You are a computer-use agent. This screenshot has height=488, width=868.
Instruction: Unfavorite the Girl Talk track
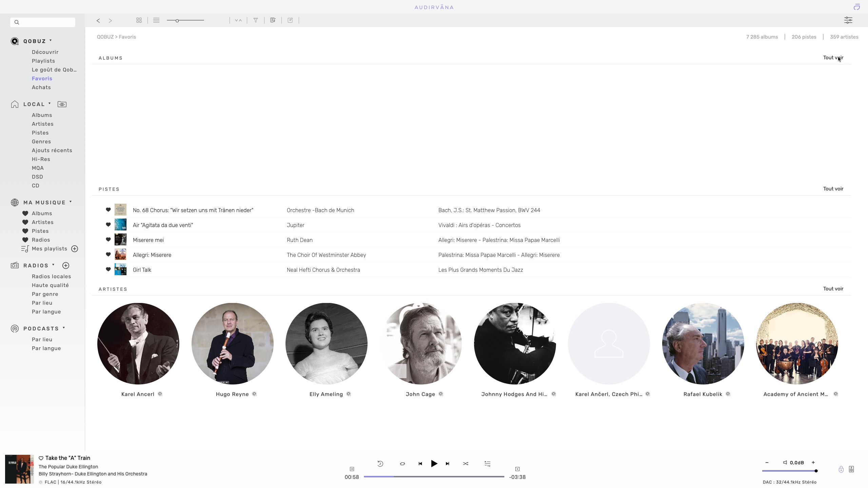click(108, 269)
